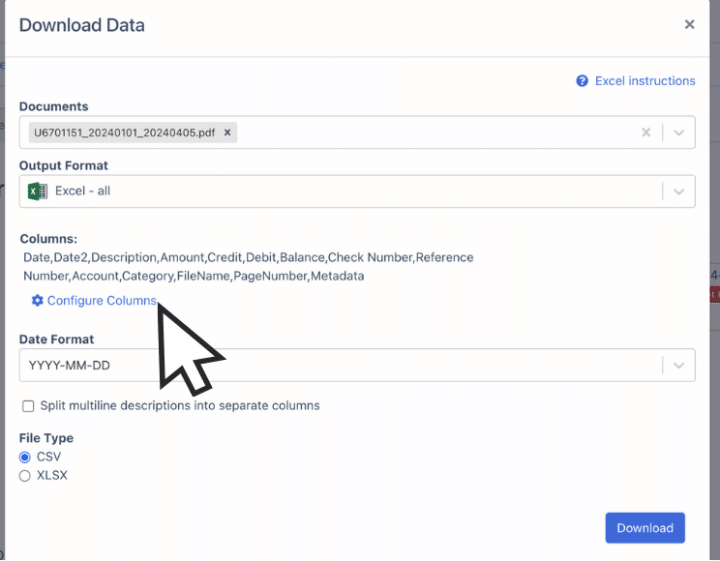
Task: Expand the Documents dropdown arrow
Action: 678,132
